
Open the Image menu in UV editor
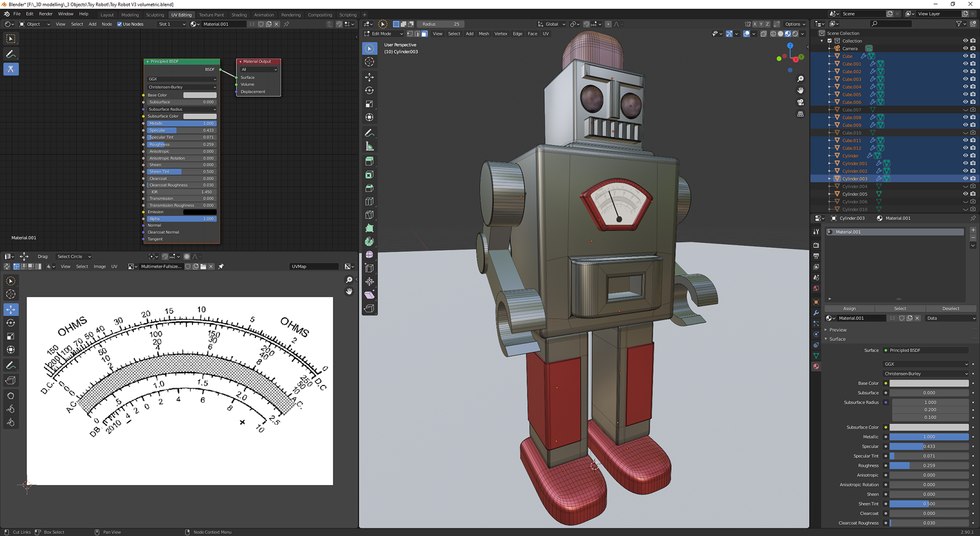(100, 266)
